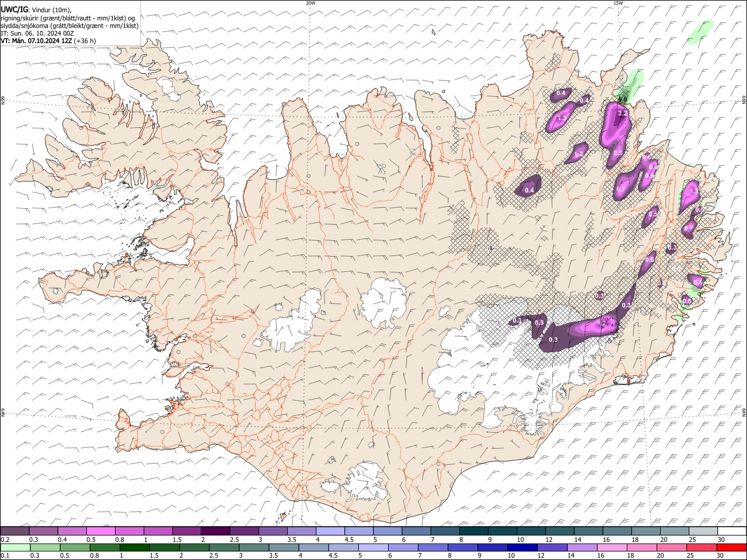Pick the darkest green swatch labeled 1 in lower legend
747x560 pixels.
(135, 547)
